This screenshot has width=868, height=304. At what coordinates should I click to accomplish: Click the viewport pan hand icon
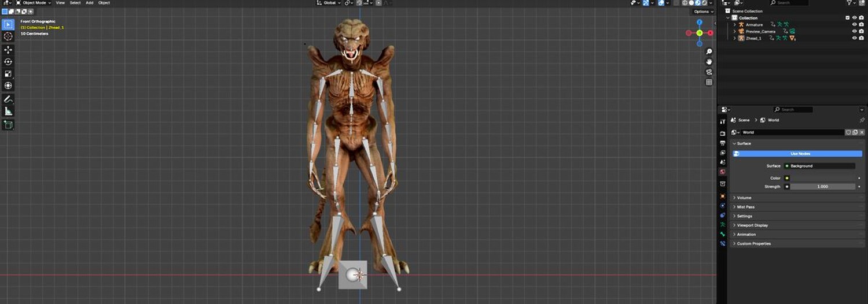coord(709,62)
